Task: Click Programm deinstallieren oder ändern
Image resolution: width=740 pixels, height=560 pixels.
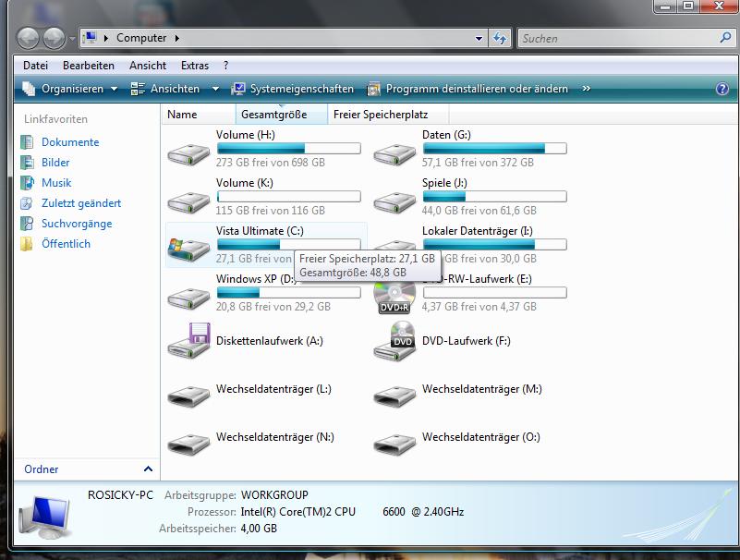Action: click(x=468, y=89)
